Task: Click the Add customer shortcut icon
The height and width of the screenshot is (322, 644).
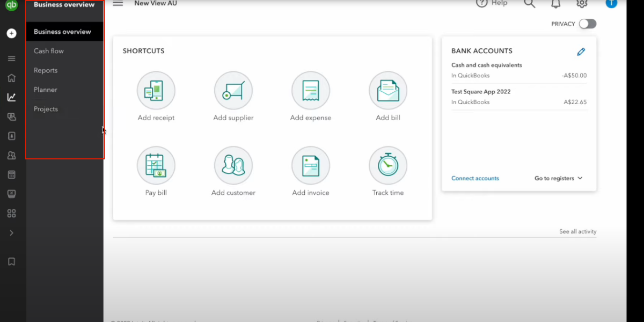Action: click(x=233, y=166)
